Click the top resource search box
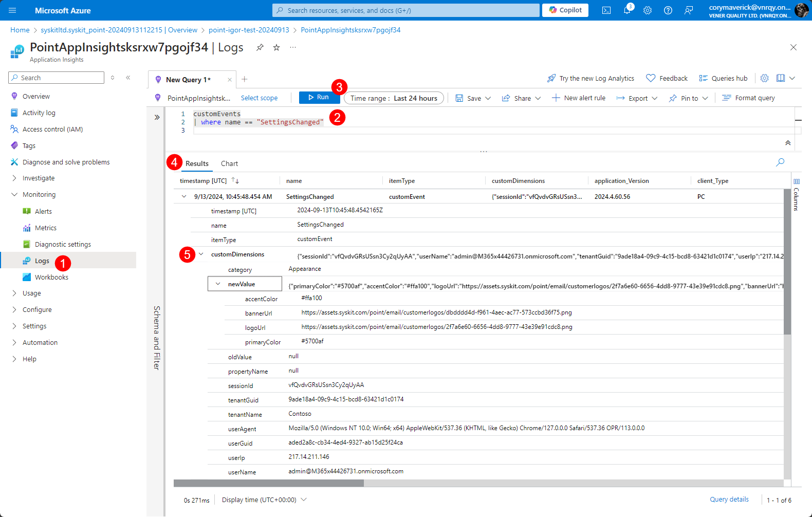 coord(406,10)
